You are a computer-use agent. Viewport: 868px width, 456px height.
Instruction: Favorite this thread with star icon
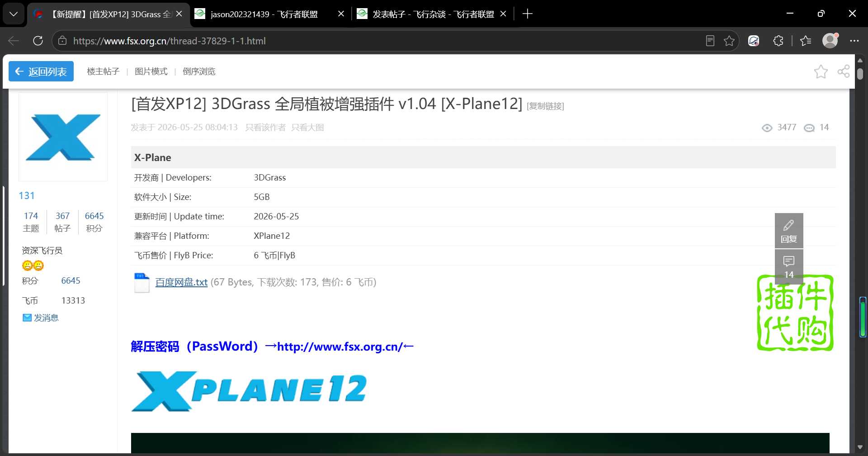821,71
